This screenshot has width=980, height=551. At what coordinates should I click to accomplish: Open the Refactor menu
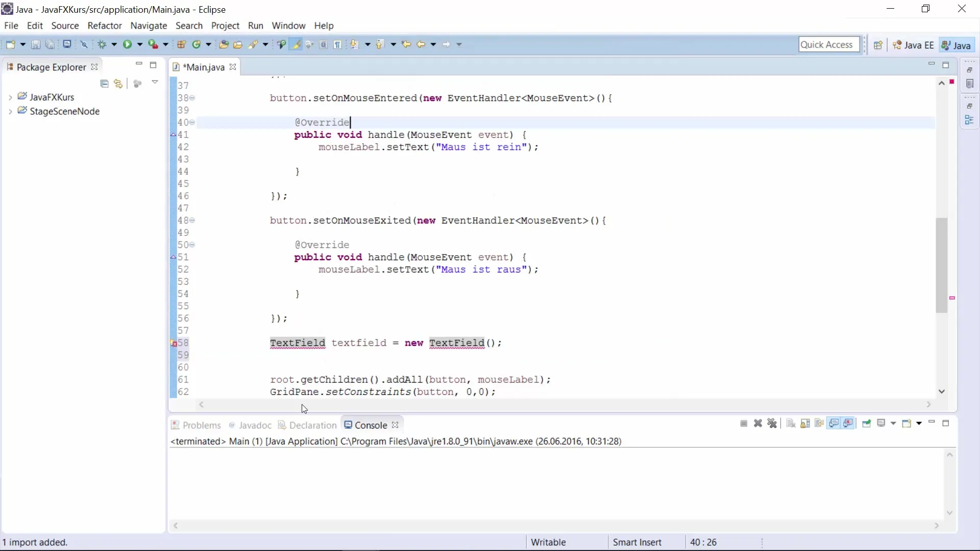pos(105,26)
